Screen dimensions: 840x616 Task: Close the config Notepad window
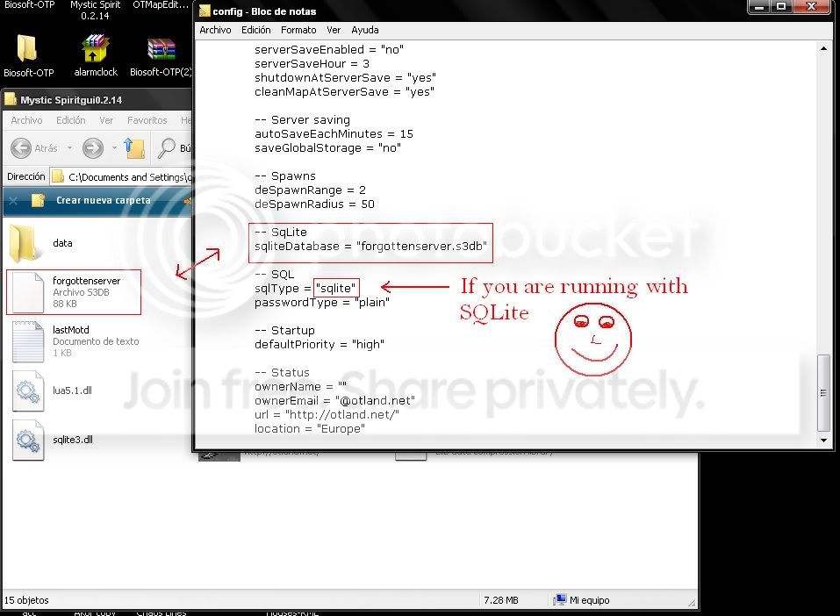(x=812, y=6)
